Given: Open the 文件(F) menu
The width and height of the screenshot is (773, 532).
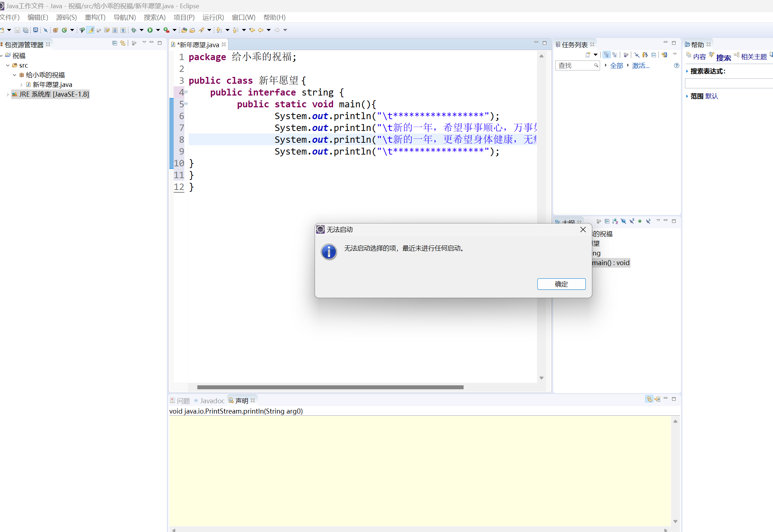Looking at the screenshot, I should [x=10, y=17].
